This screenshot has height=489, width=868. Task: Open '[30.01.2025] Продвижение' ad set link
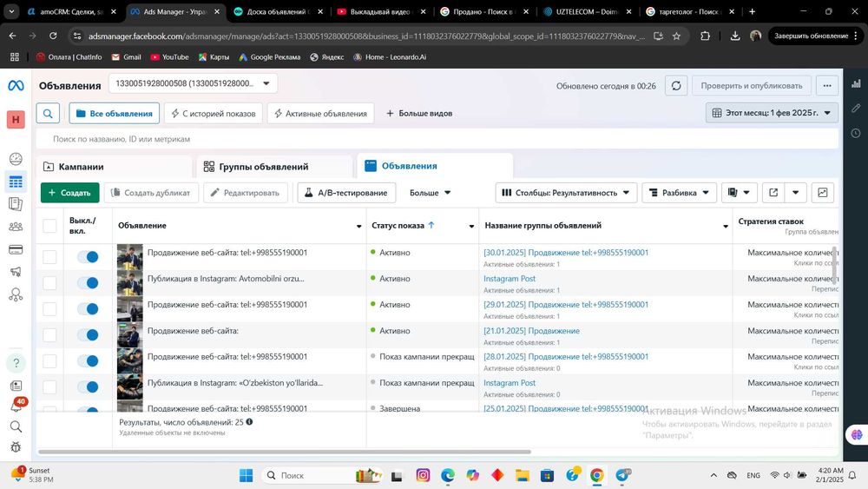pos(566,253)
